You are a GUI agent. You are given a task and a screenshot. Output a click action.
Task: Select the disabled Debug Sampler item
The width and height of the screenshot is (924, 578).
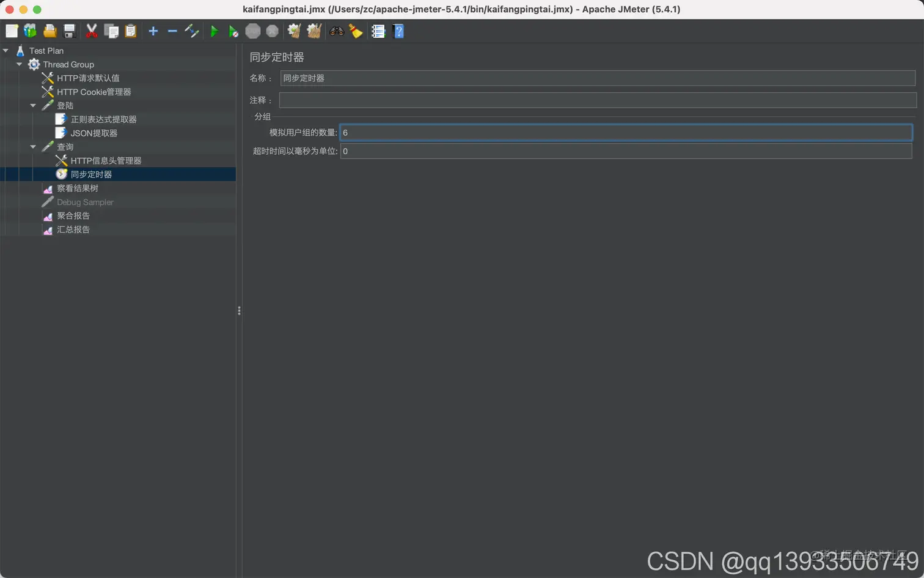tap(85, 202)
